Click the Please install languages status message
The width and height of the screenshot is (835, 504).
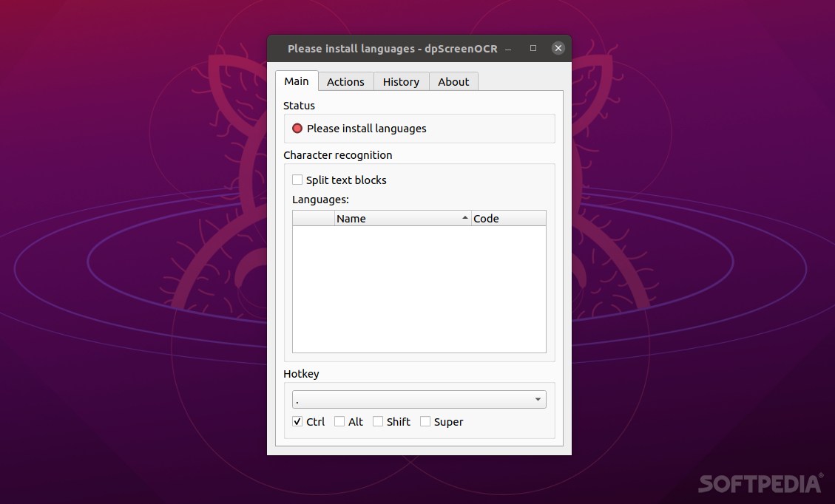point(367,128)
